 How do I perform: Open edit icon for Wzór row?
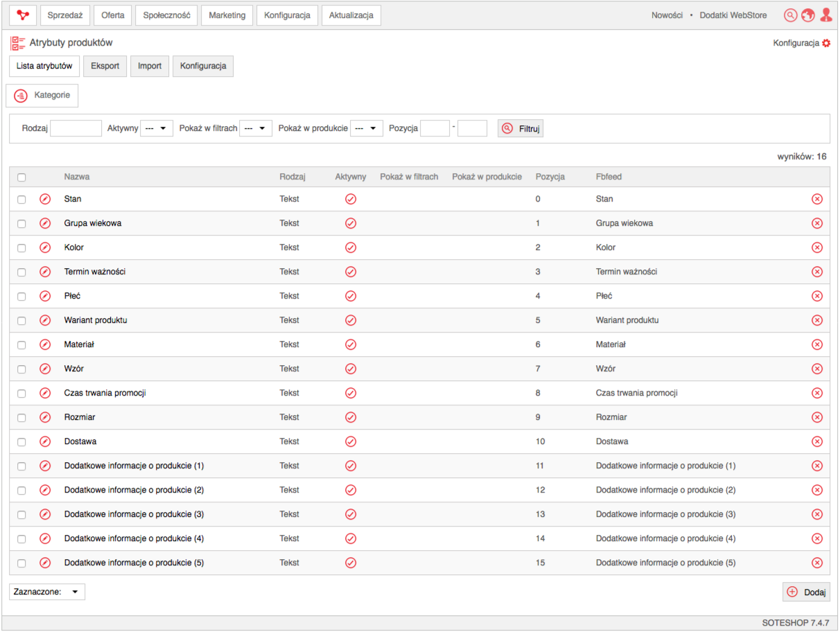coord(45,369)
